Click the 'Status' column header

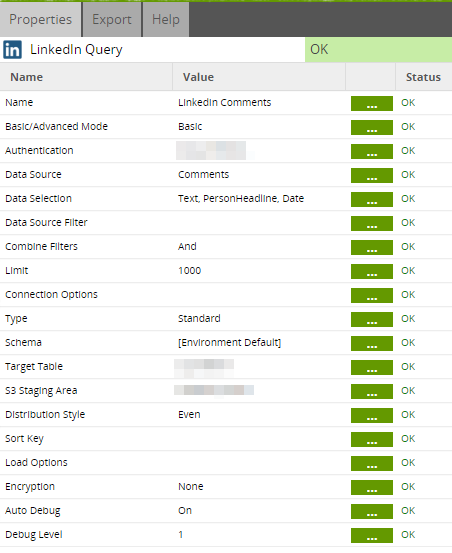(x=423, y=77)
